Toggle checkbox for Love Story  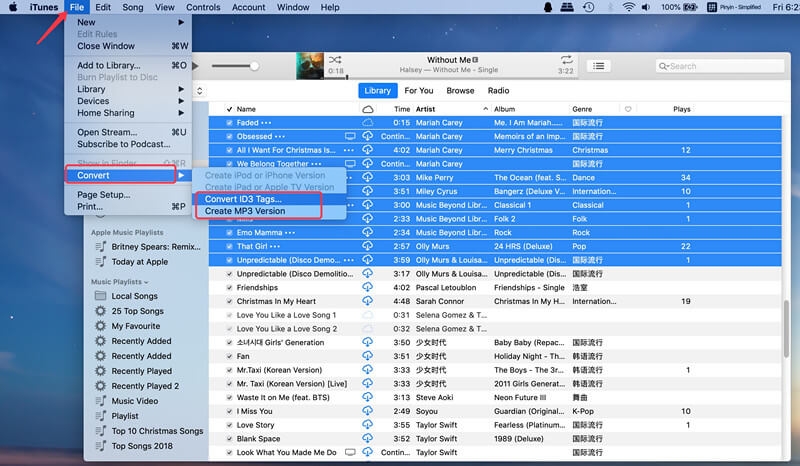pos(229,425)
